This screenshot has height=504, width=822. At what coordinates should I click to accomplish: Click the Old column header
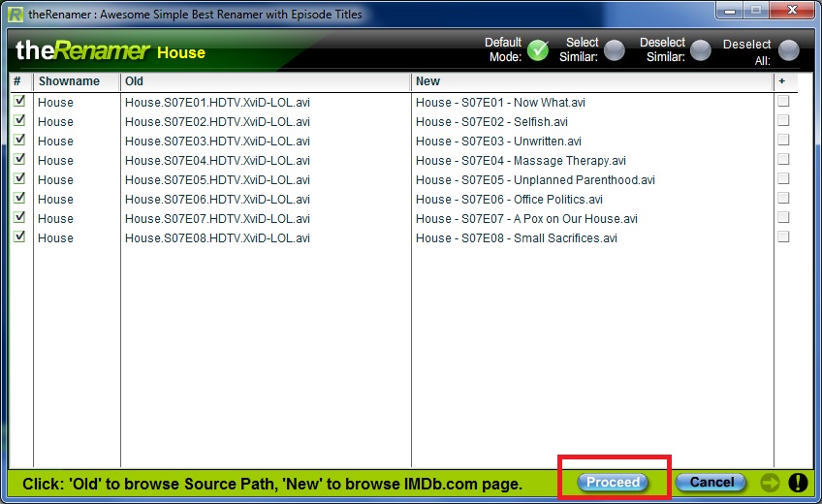(x=266, y=81)
